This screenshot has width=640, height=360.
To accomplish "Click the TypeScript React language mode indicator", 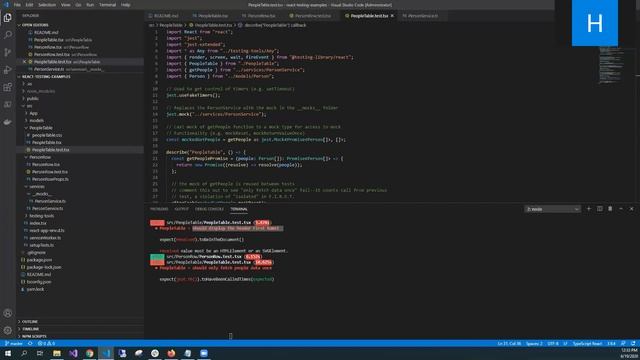I will click(x=587, y=343).
